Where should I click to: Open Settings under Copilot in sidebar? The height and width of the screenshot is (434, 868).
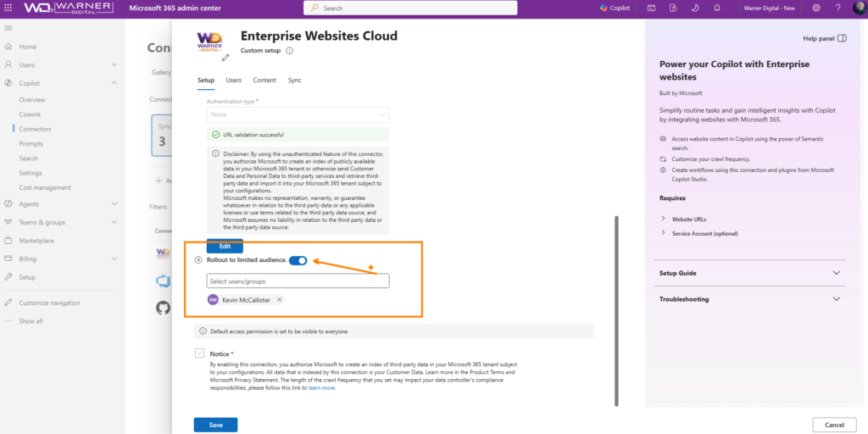pos(31,173)
